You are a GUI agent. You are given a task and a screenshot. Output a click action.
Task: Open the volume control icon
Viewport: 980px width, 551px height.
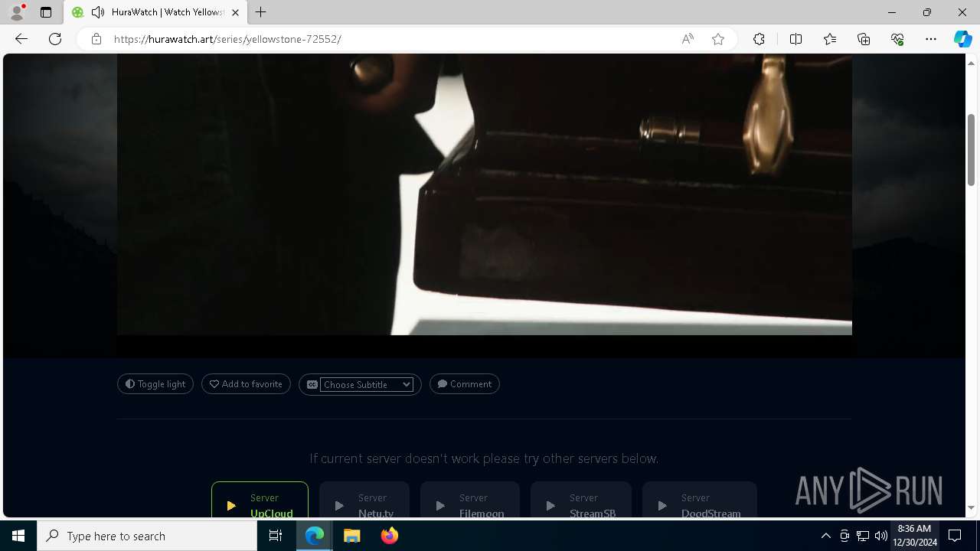(881, 536)
